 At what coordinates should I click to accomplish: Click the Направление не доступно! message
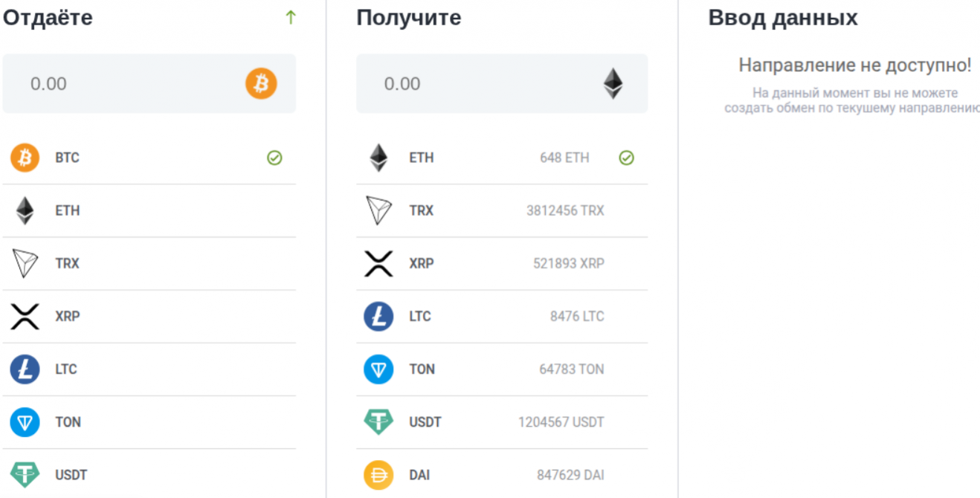click(x=855, y=65)
